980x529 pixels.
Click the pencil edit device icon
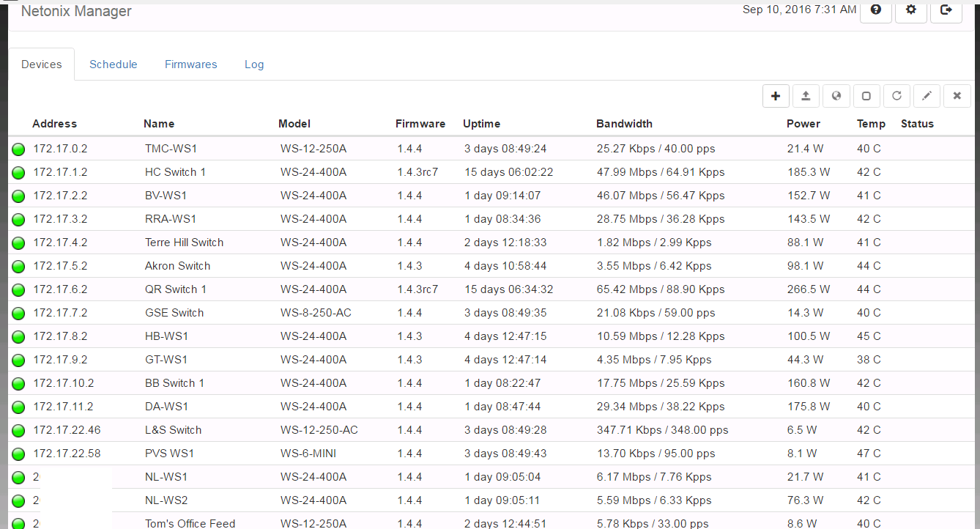[927, 96]
